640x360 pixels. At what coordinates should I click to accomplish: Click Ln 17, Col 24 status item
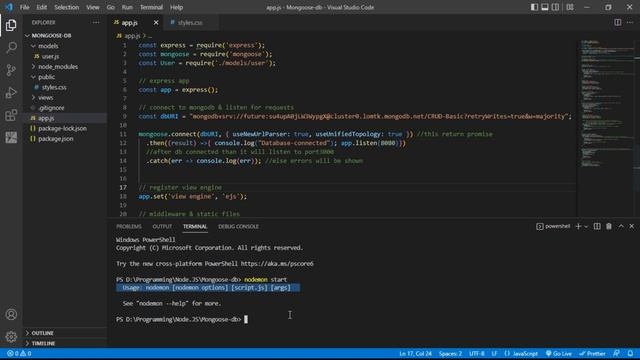(415, 353)
